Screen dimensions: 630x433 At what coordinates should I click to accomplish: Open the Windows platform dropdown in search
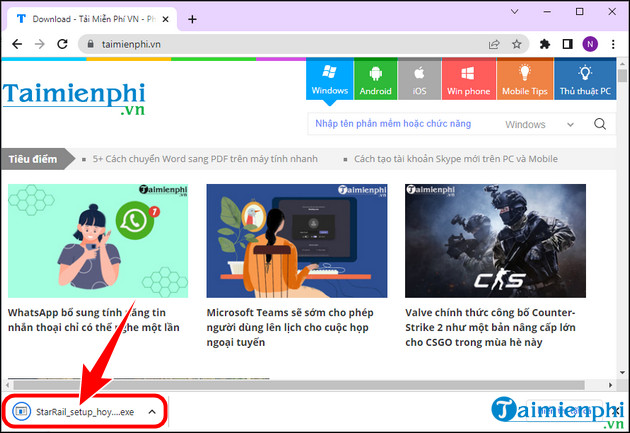tap(539, 125)
